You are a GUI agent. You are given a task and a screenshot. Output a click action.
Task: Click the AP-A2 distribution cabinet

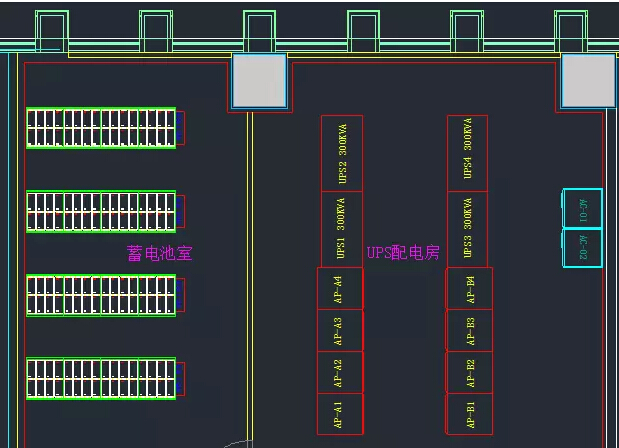(x=340, y=372)
